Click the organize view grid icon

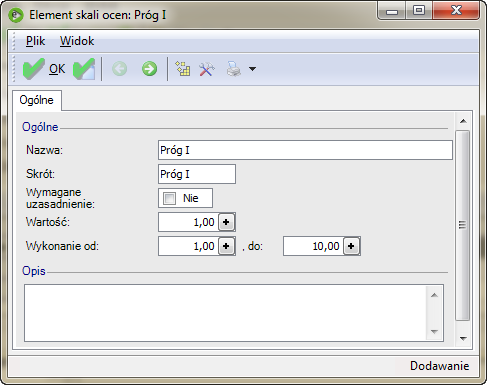pyautogui.click(x=183, y=69)
